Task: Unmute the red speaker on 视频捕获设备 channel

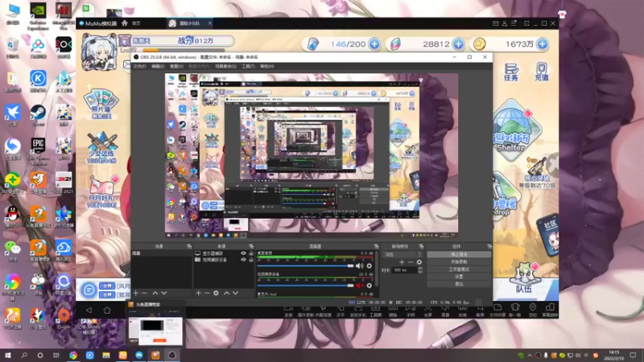Action: (x=359, y=286)
